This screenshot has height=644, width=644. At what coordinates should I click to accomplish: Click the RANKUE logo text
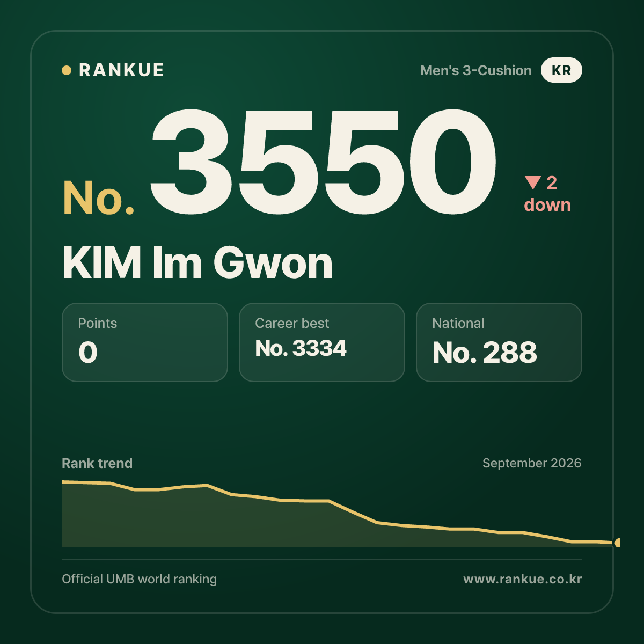point(121,70)
